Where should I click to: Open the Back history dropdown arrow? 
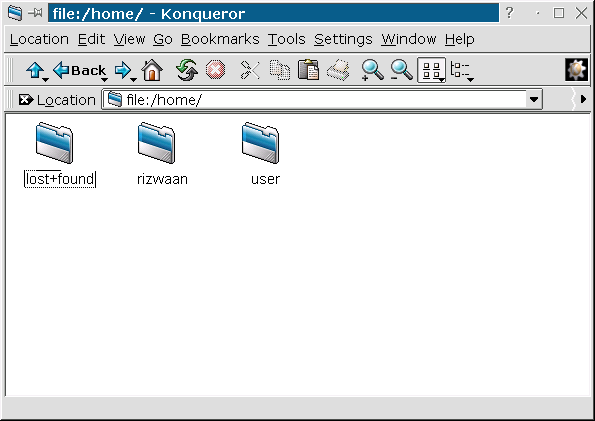104,79
